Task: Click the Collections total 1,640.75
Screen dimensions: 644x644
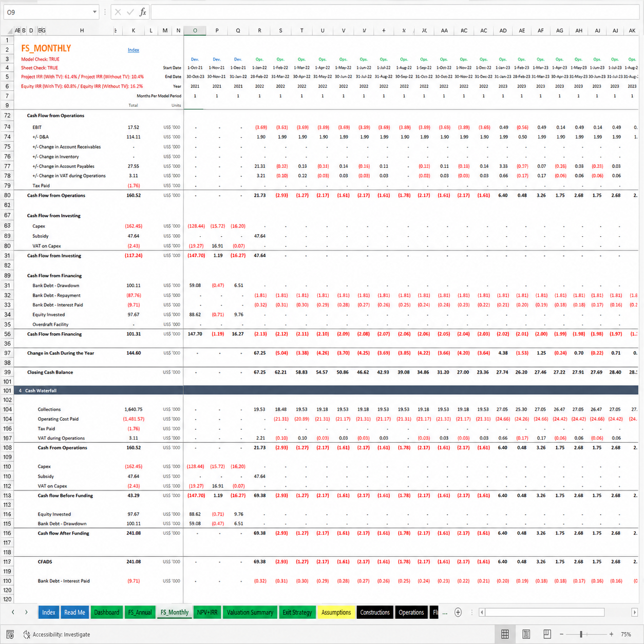Action: coord(134,409)
